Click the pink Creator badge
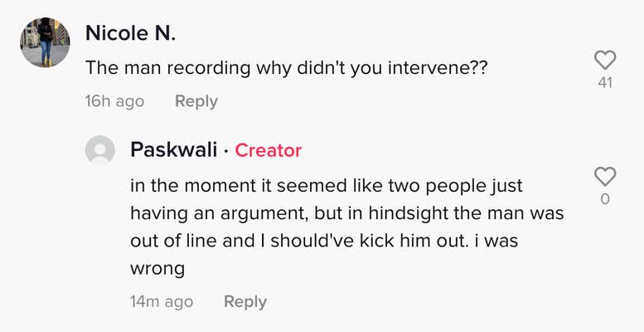Image resolution: width=644 pixels, height=332 pixels. tap(269, 150)
